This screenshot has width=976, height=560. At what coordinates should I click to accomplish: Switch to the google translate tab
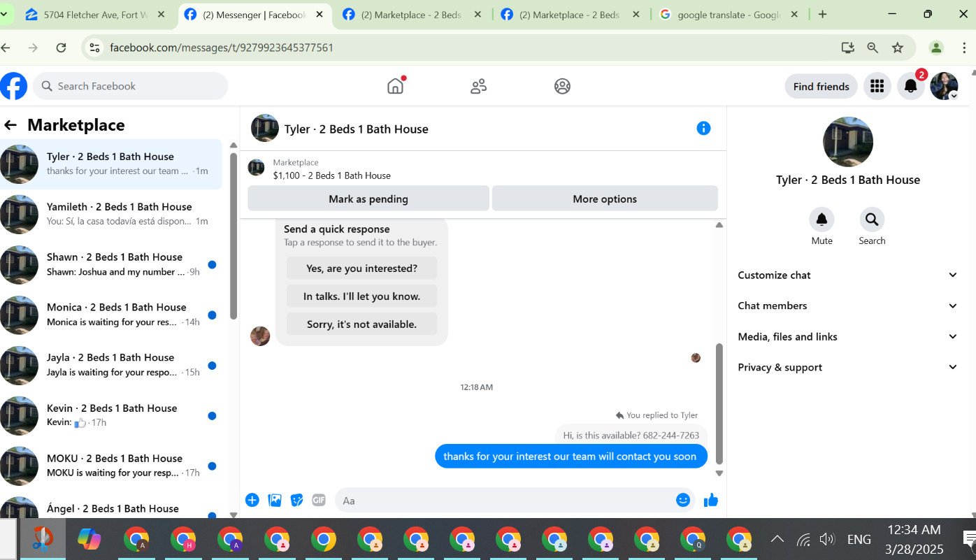729,15
